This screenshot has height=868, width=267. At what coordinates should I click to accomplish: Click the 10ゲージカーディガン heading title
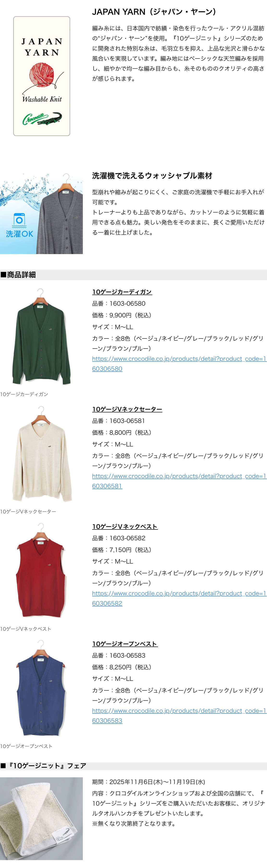(x=122, y=292)
